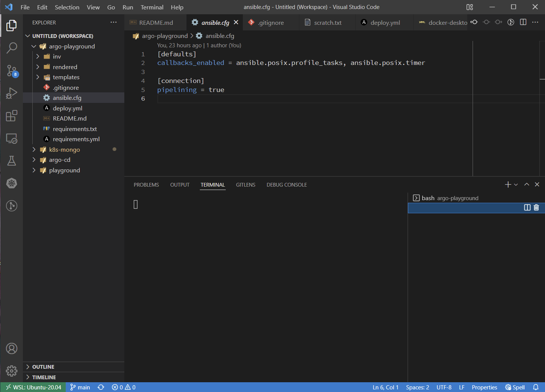Open the Accounts icon above settings gear
The width and height of the screenshot is (545, 392).
click(12, 348)
